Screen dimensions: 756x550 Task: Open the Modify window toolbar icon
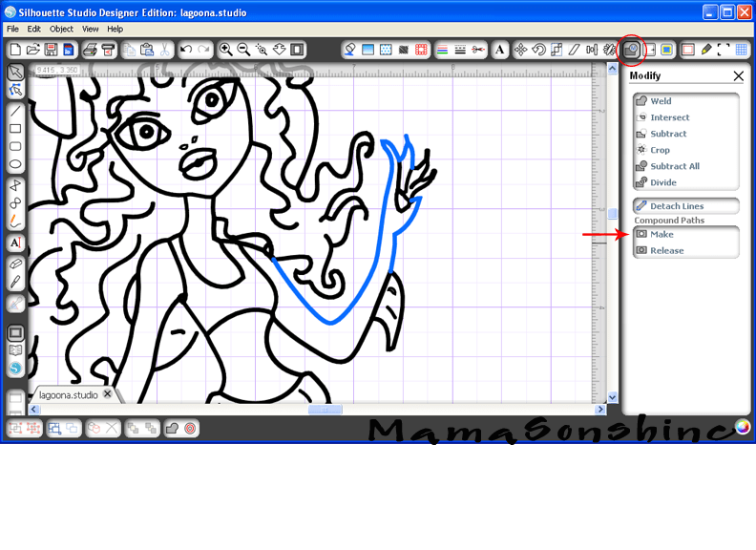click(630, 50)
